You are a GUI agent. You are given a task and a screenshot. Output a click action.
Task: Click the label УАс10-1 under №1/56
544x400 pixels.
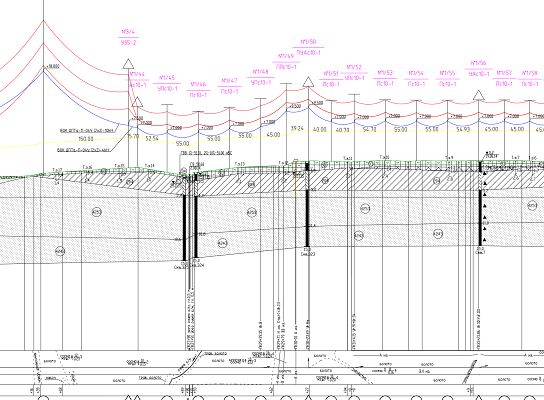point(479,74)
